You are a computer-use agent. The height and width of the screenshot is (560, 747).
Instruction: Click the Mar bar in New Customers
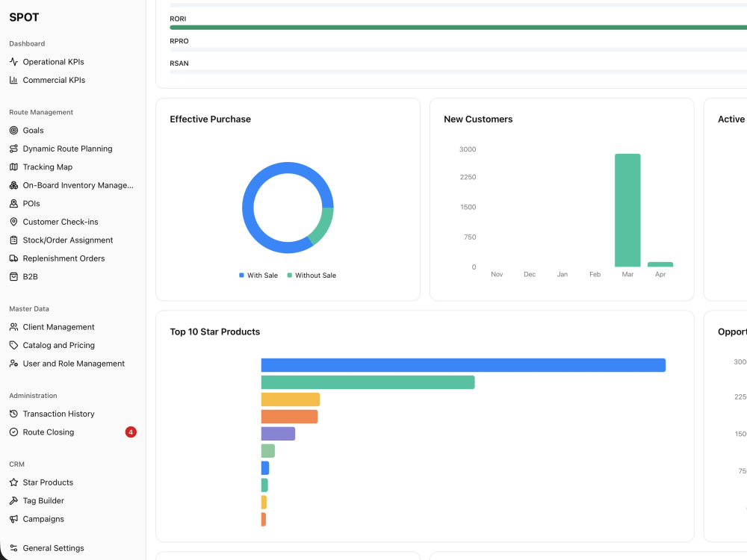(x=627, y=210)
